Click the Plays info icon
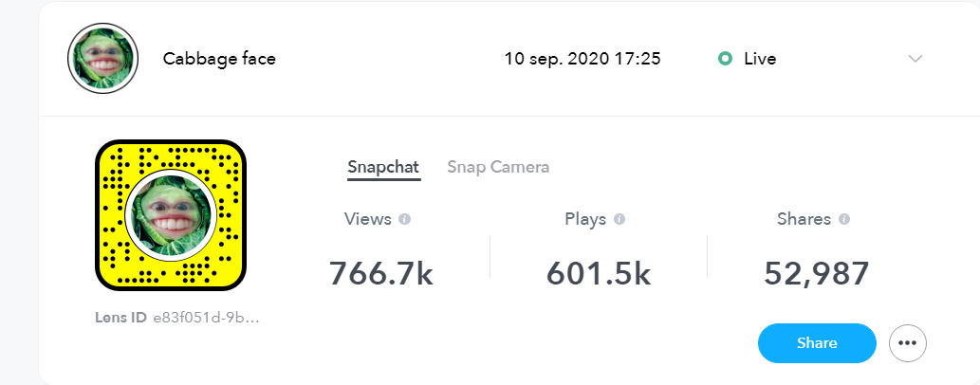Image resolution: width=980 pixels, height=385 pixels. (x=619, y=219)
